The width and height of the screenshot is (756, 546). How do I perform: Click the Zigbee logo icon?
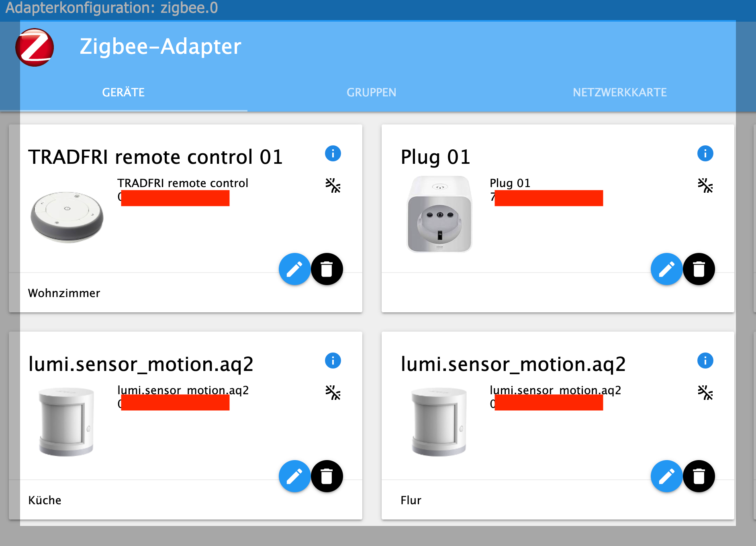coord(35,47)
